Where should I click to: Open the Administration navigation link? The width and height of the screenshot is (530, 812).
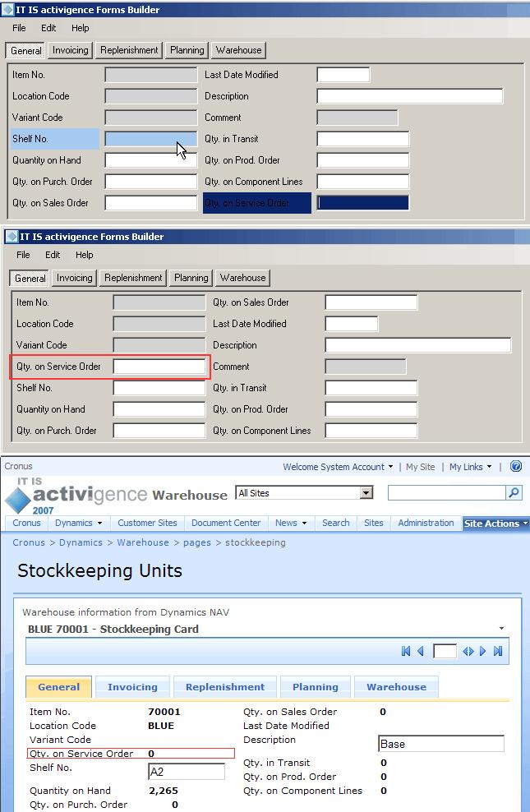click(x=426, y=523)
